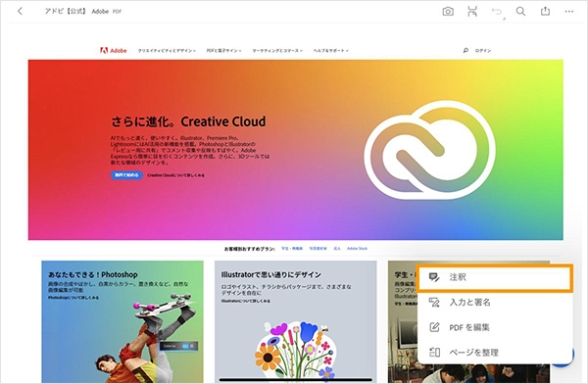
Task: Click the Adobe Stock link
Action: (357, 249)
